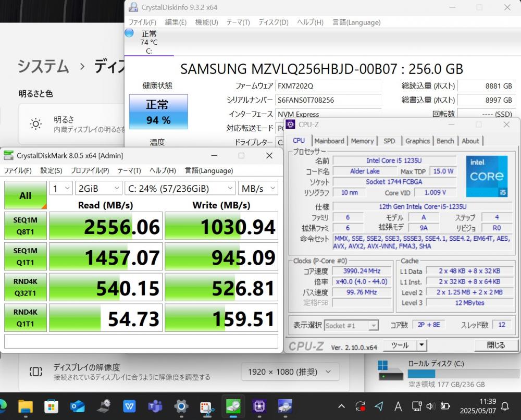Click the Local Disk (C:) usage bar
521x420 pixels.
(463, 374)
